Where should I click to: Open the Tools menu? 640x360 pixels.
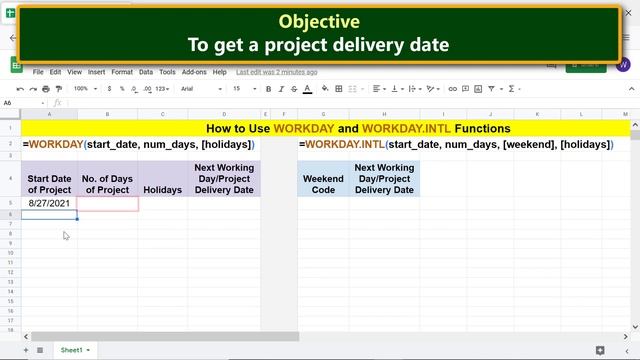click(x=167, y=72)
